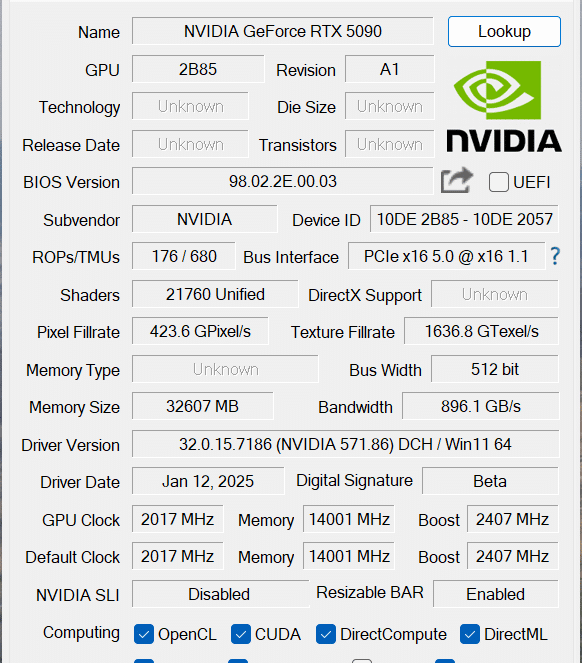
Task: Click the Bus Interface value field
Action: pyautogui.click(x=446, y=256)
